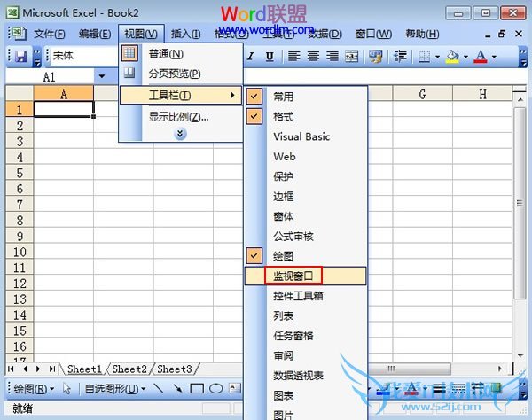Screen dimensions: 532x420
Task: Select Objects arrow on drawing toolbar
Action: [x=66, y=388]
